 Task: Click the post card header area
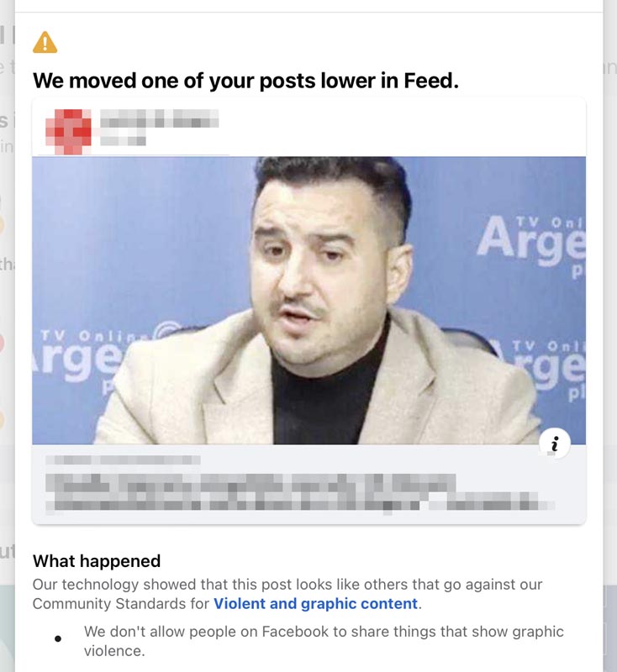[x=308, y=128]
